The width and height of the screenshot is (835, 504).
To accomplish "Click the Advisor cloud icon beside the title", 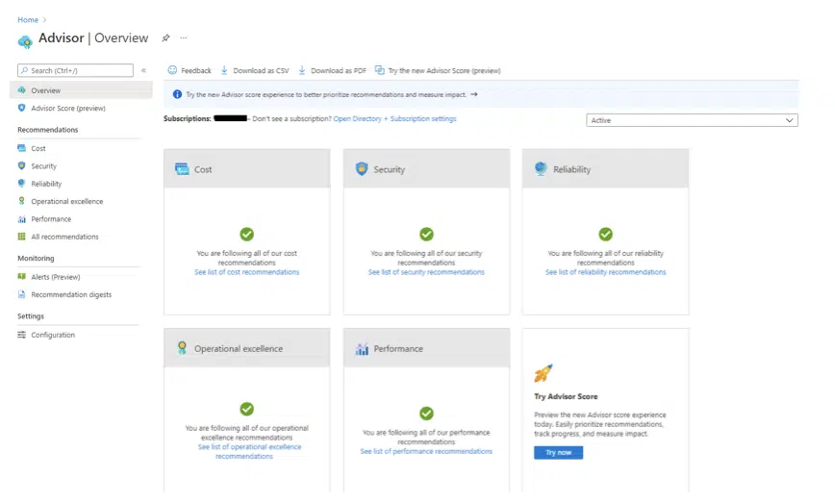I will 25,41.
